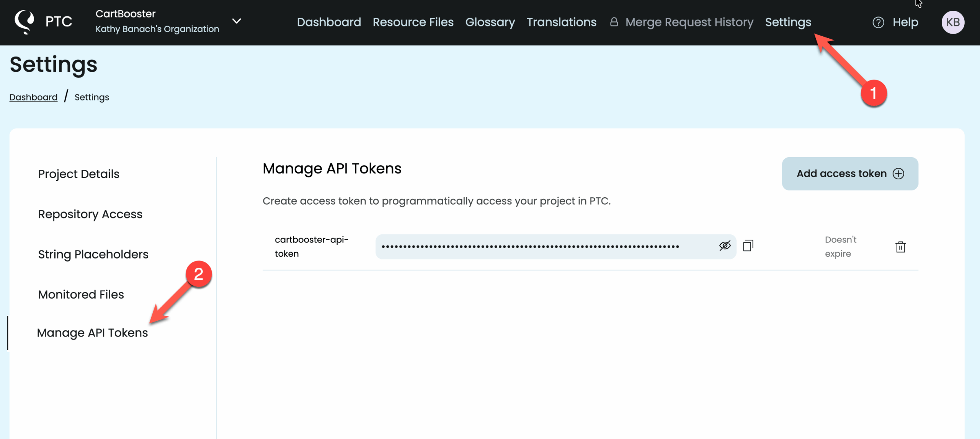This screenshot has width=980, height=439.
Task: Click inside the masked token field
Action: tap(536, 246)
